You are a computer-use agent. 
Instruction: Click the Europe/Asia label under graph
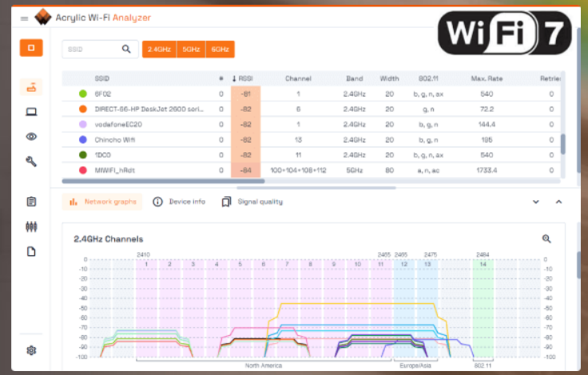tap(415, 365)
